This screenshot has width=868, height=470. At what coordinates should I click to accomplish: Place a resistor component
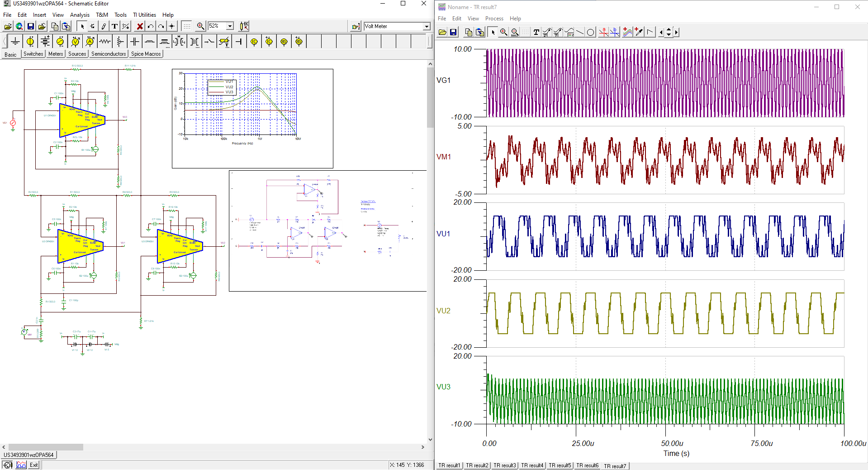pos(105,42)
